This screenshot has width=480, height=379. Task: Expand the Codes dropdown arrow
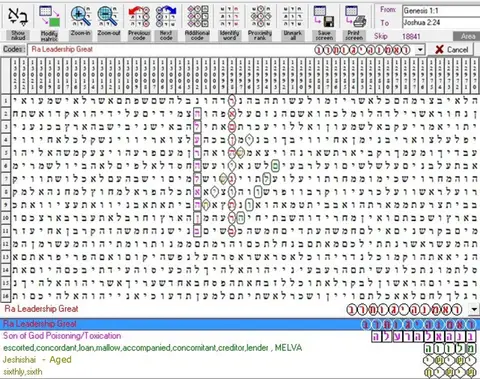click(x=420, y=50)
